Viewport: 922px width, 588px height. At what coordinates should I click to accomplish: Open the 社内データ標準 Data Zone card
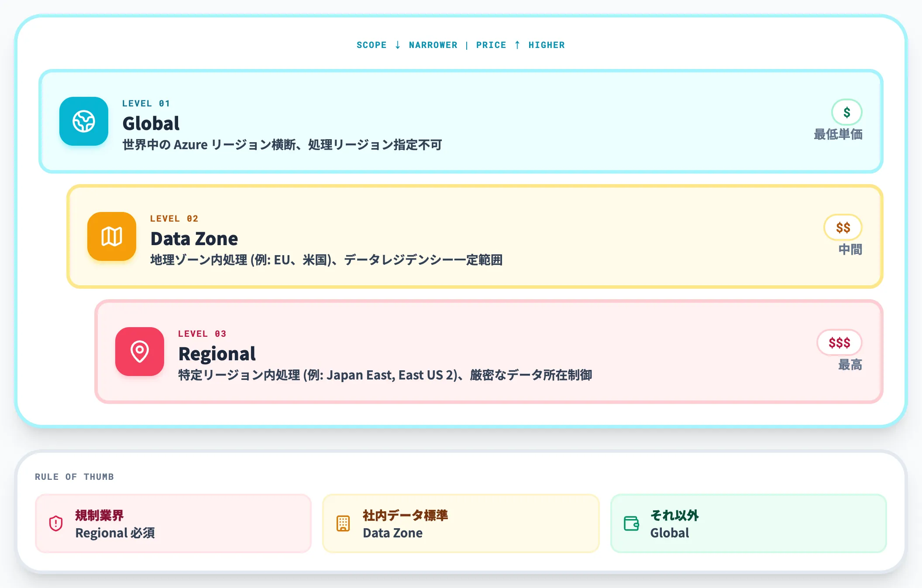click(461, 523)
